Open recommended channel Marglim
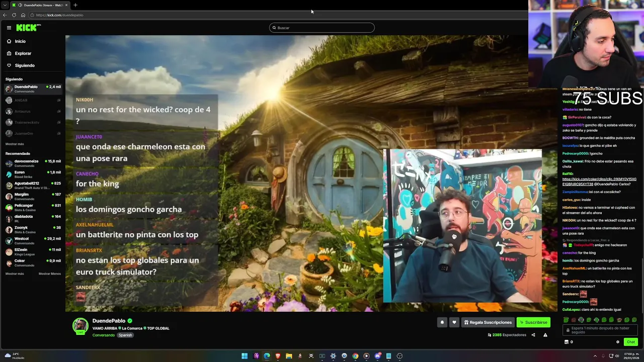Viewport: 644px width, 362px height. (x=33, y=196)
